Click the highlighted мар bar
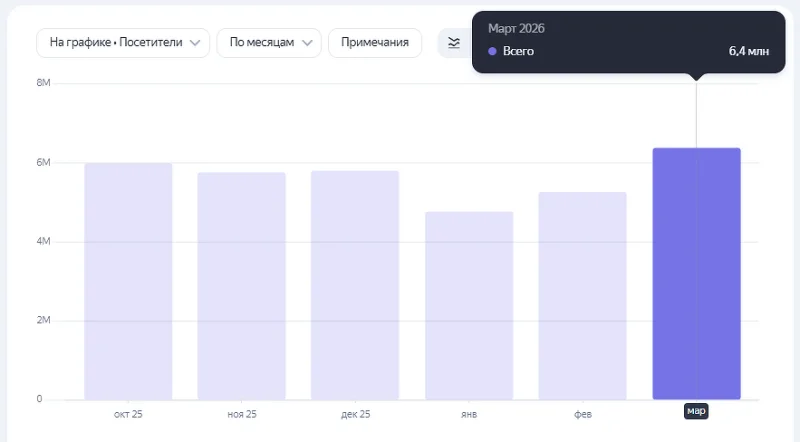The image size is (800, 442). [x=696, y=273]
